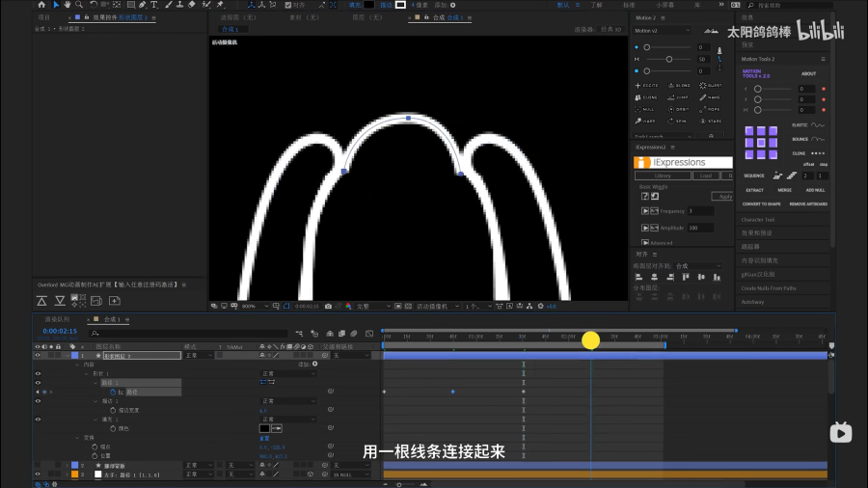Select the Type text tool
The height and width of the screenshot is (488, 868).
click(154, 5)
